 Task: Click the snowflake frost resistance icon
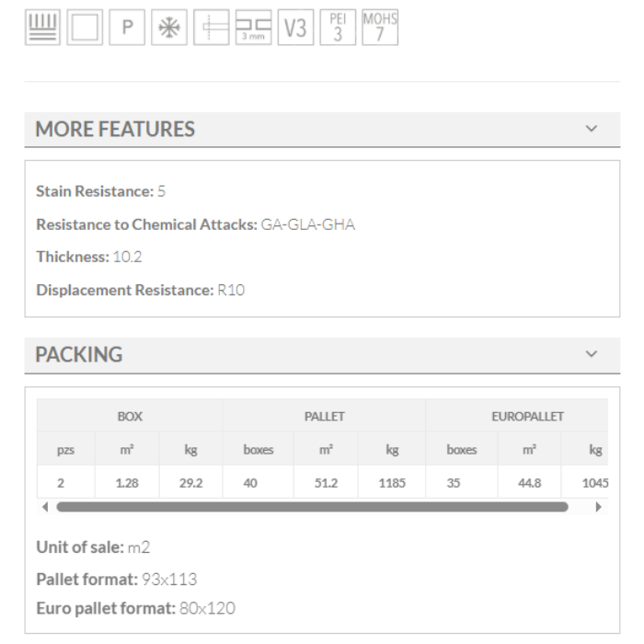tap(169, 28)
